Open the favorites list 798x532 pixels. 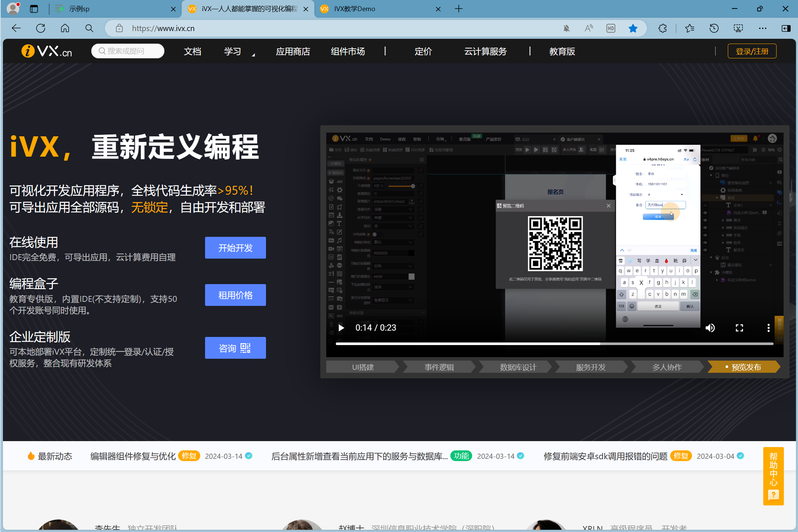point(690,28)
